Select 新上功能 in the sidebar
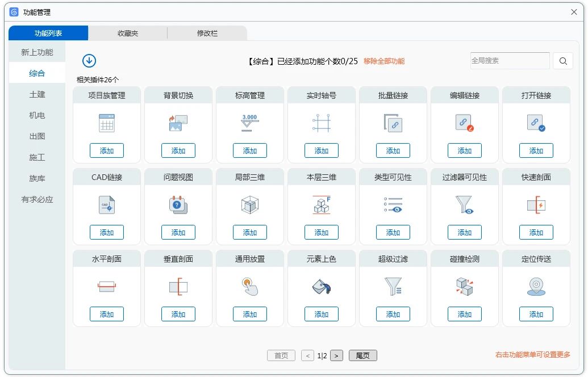This screenshot has height=377, width=588. point(37,52)
